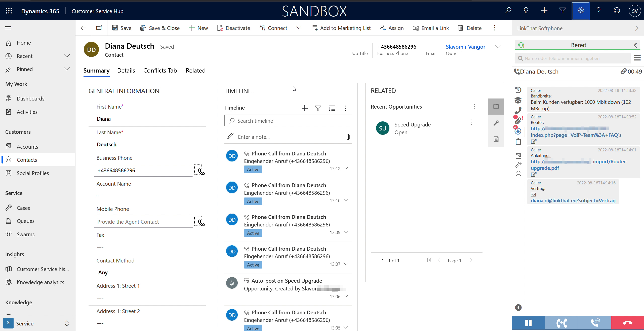Hang up the call with red button
644x331 pixels.
(627, 323)
